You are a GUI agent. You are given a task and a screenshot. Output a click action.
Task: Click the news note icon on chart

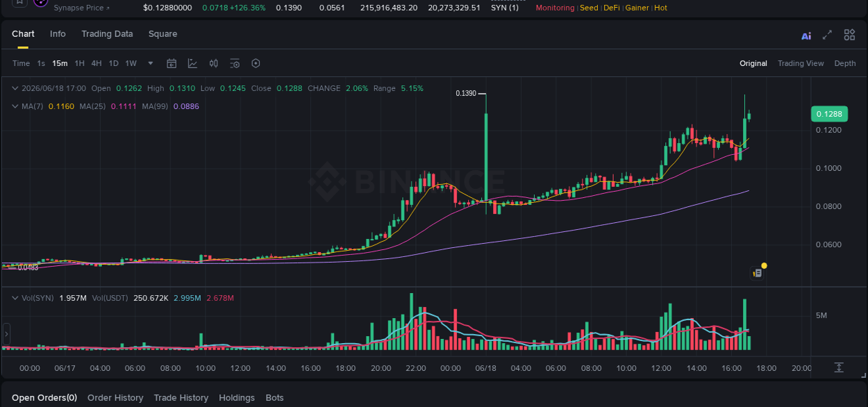758,273
